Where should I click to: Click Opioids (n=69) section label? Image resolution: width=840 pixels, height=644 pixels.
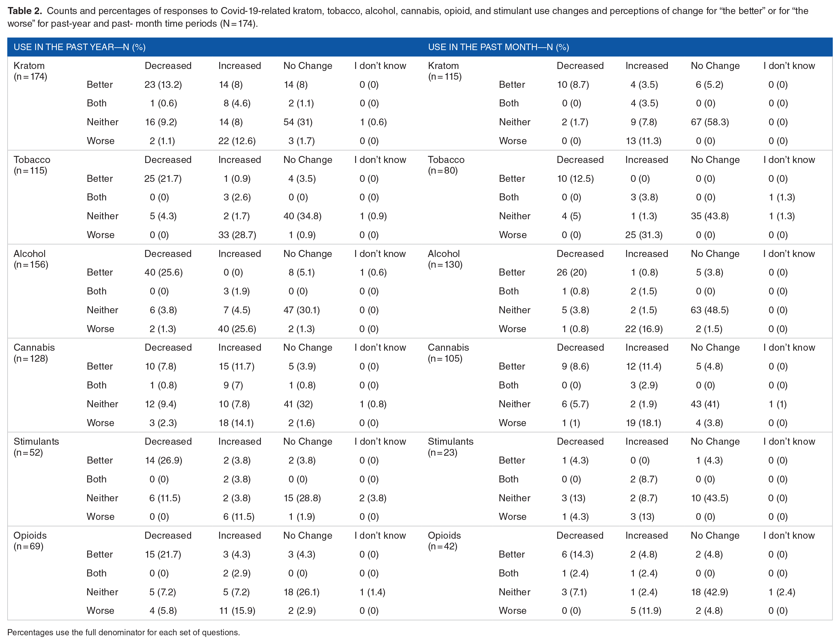30,540
